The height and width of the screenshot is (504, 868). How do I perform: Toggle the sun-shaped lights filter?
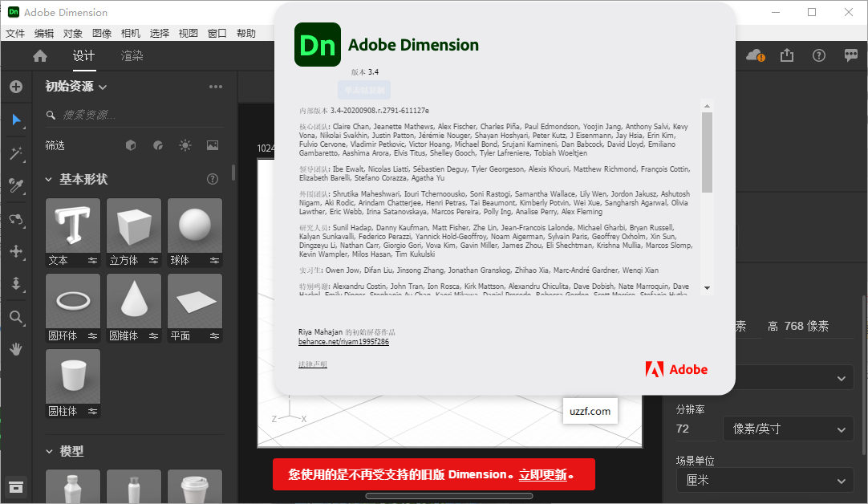coord(185,145)
